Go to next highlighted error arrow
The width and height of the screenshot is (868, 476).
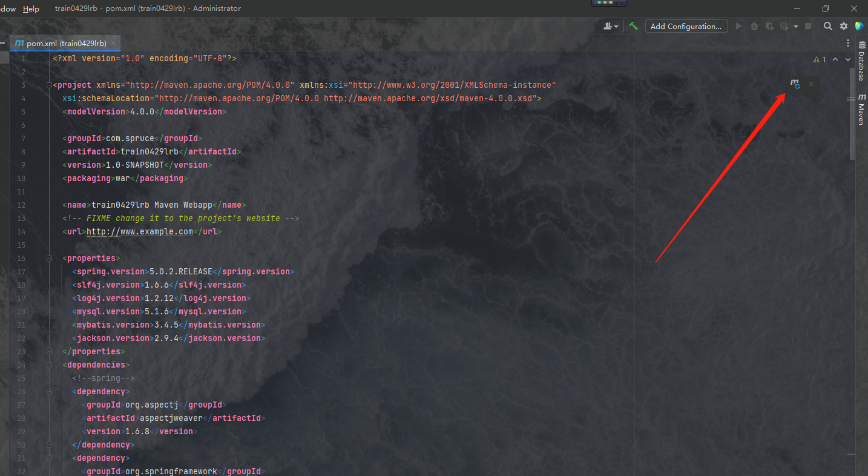[x=848, y=59]
